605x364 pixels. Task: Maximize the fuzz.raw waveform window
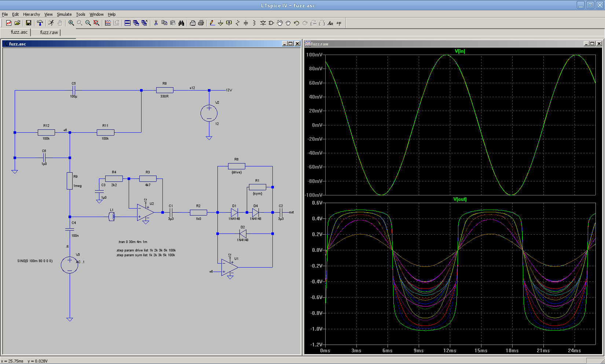click(x=592, y=44)
